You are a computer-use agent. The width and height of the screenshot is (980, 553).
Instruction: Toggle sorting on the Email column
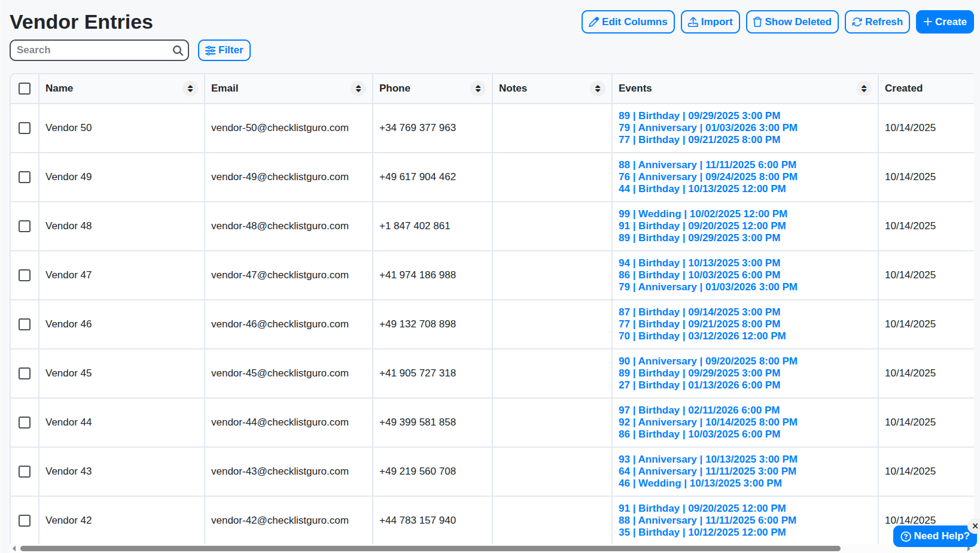(358, 88)
